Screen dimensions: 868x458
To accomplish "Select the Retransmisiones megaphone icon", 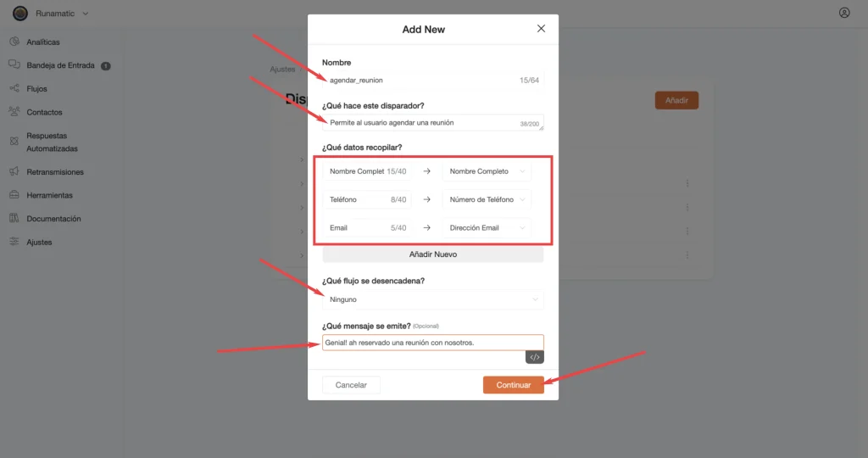I will pyautogui.click(x=14, y=171).
